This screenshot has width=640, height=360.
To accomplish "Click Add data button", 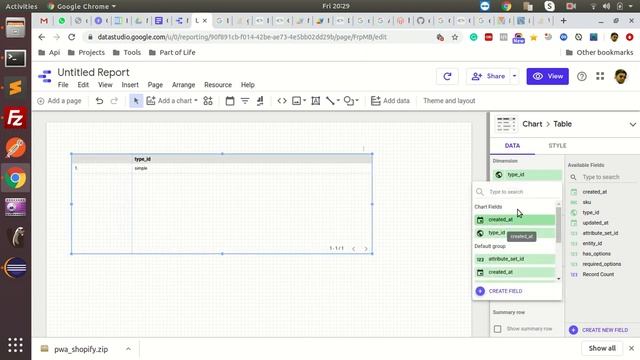I will (390, 101).
